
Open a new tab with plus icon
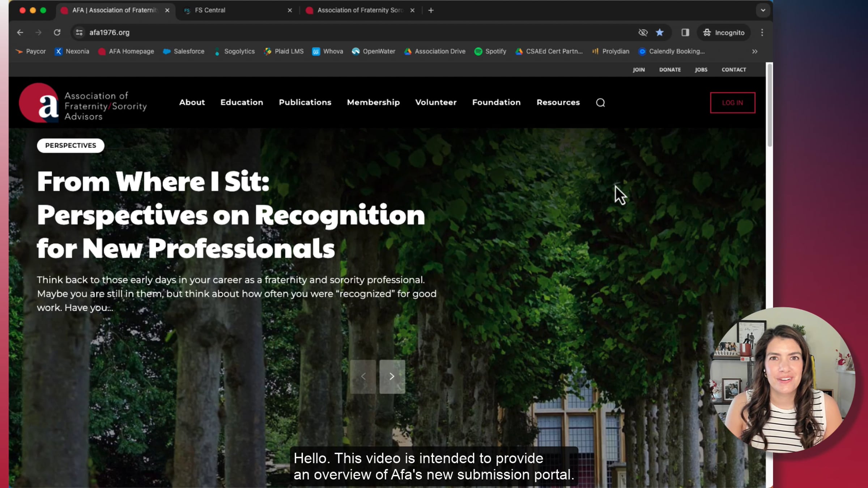(431, 10)
